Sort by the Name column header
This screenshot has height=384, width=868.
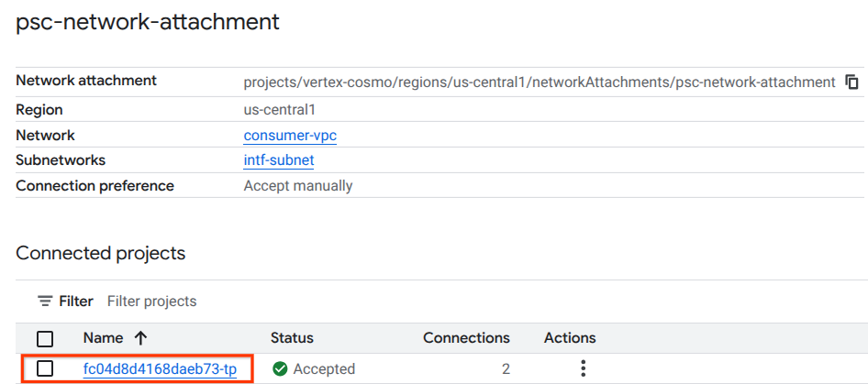[102, 338]
